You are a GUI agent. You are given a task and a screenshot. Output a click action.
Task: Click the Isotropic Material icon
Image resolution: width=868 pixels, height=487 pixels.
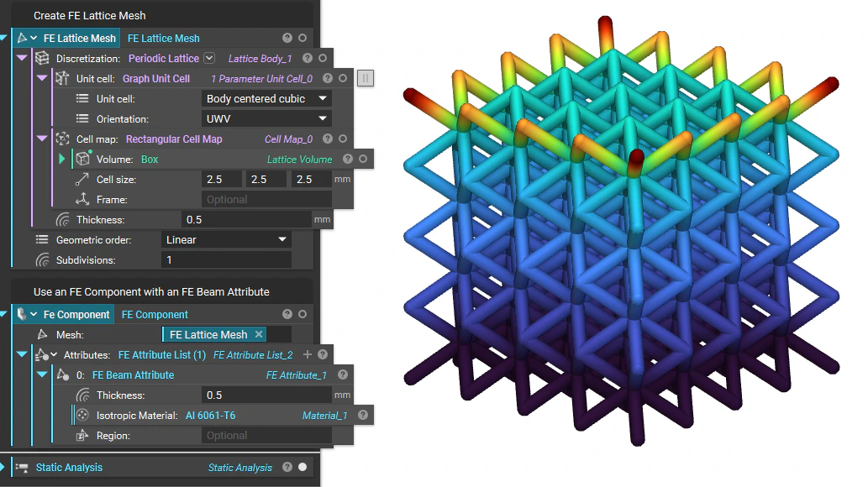[x=82, y=415]
